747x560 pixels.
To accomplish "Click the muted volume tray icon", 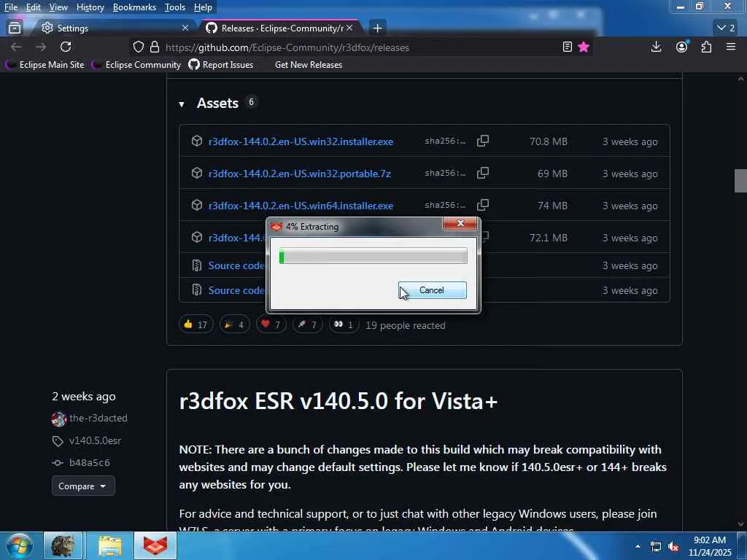I will pyautogui.click(x=673, y=547).
